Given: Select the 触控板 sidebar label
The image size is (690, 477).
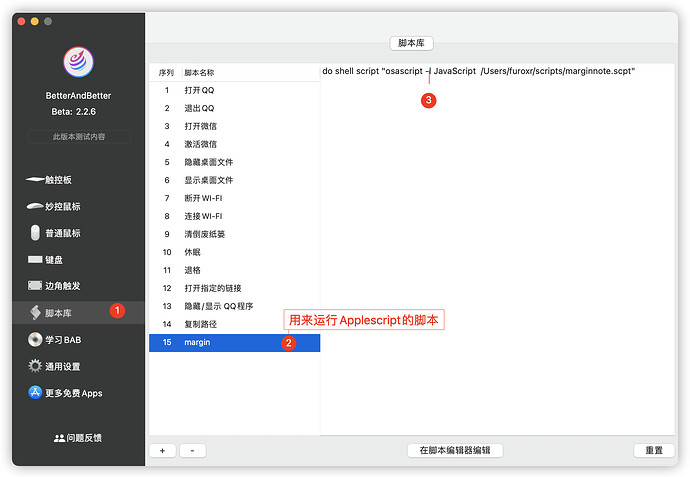Looking at the screenshot, I should (x=59, y=180).
